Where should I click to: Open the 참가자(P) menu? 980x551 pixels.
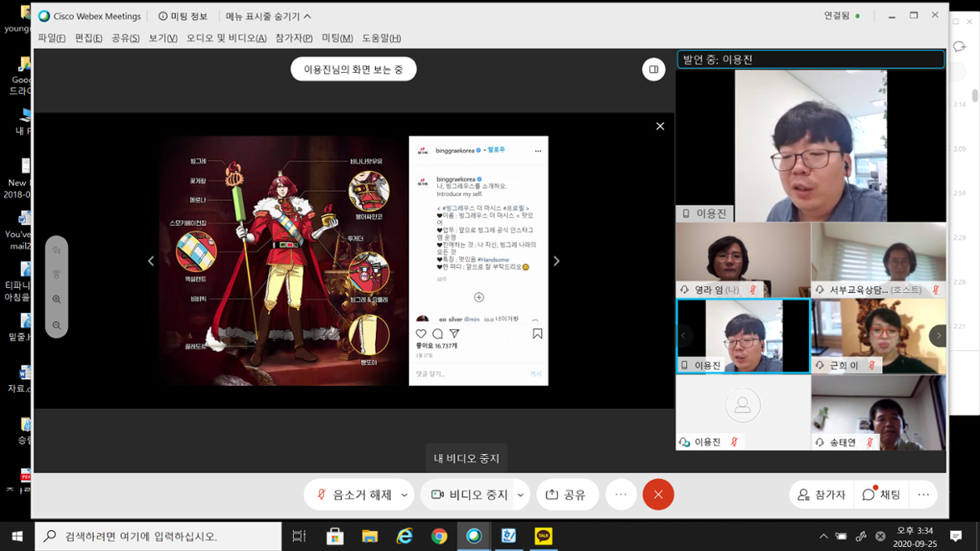[x=293, y=39]
